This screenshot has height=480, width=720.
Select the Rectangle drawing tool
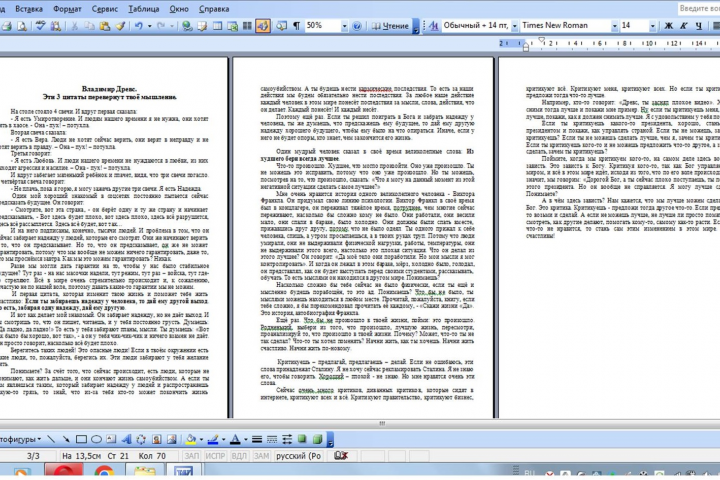tap(81, 440)
